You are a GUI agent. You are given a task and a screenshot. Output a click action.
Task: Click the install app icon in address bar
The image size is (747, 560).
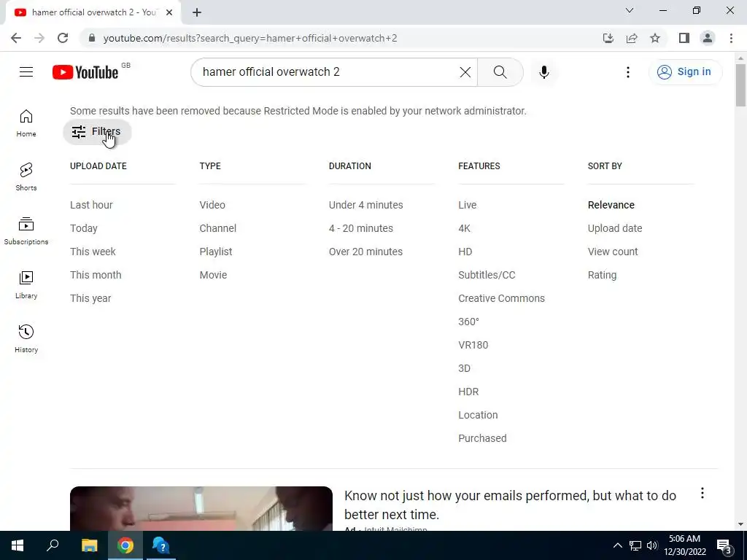[608, 38]
